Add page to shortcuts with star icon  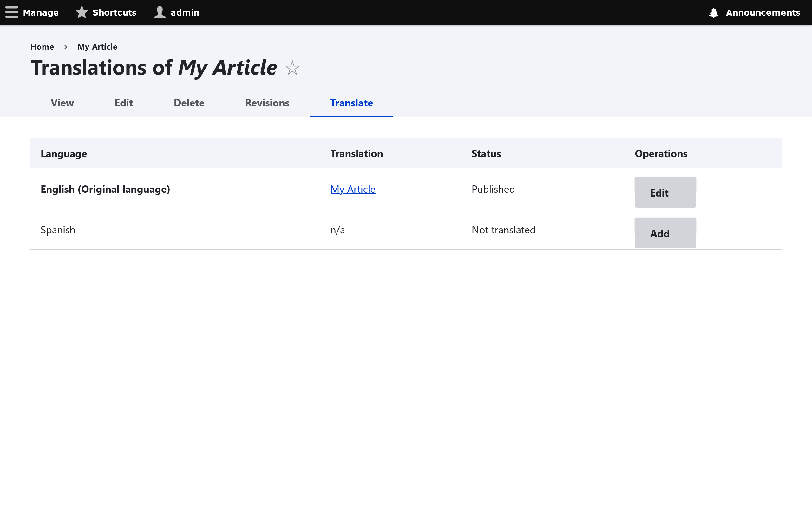coord(292,68)
